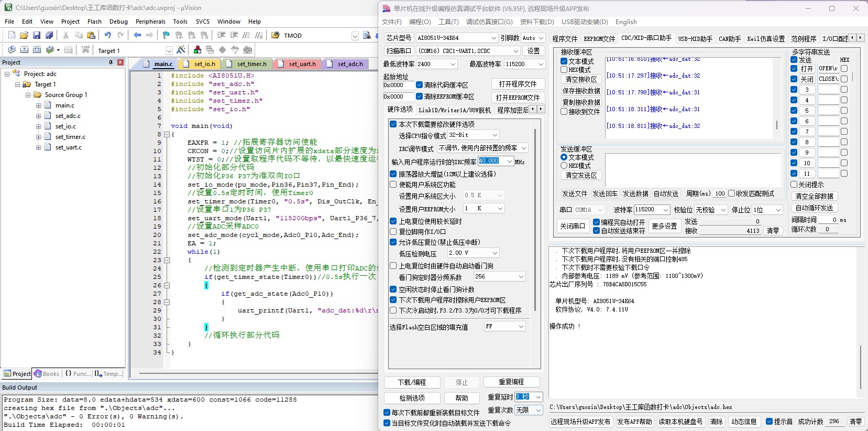Screen dimensions: 868x431
Task: Click Rebuild all target files icon
Action: coord(37,50)
